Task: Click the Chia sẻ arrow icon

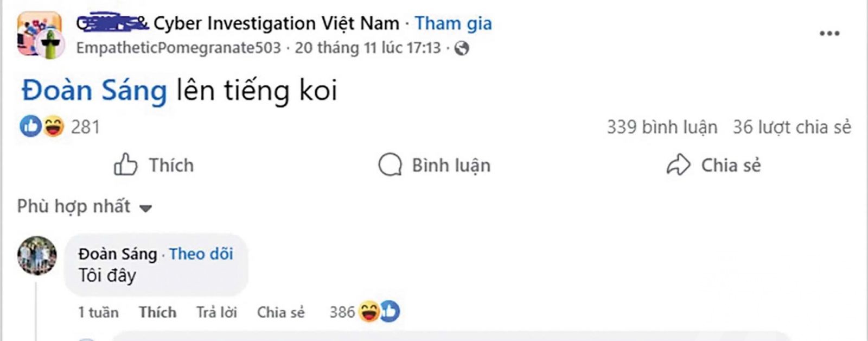Action: point(678,165)
